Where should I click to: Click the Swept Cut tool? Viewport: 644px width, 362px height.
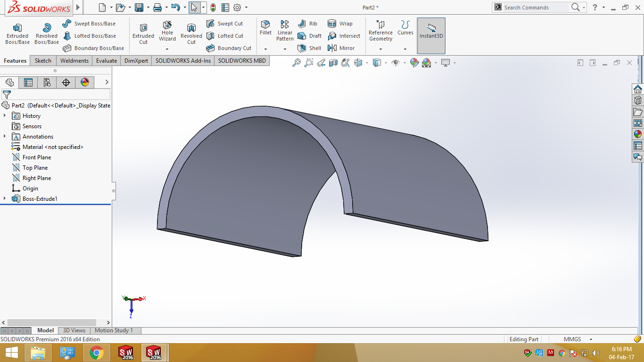(x=224, y=24)
